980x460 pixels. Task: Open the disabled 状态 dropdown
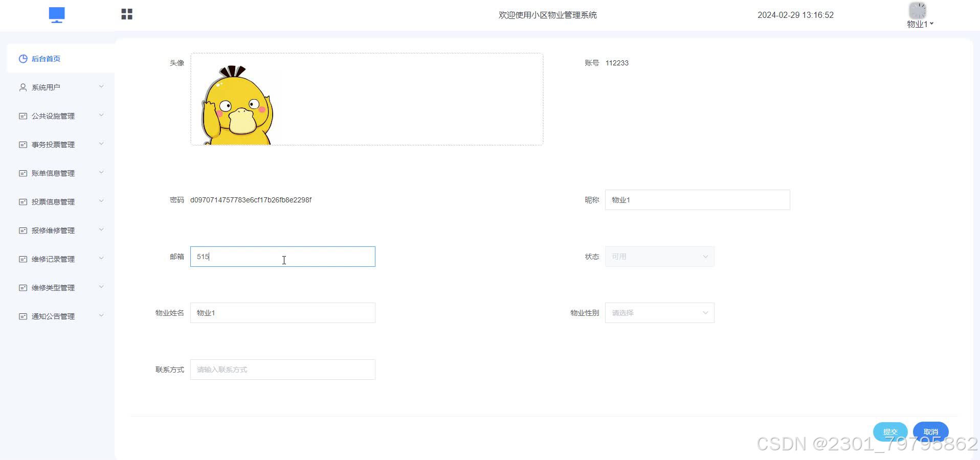660,257
